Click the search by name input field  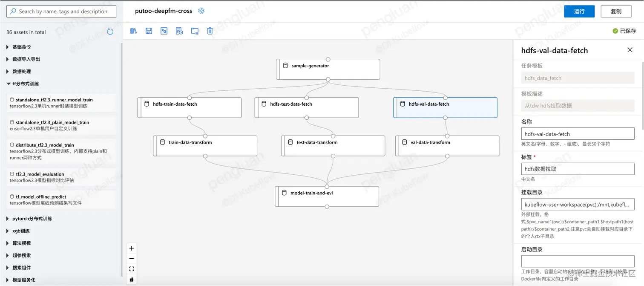coord(62,12)
